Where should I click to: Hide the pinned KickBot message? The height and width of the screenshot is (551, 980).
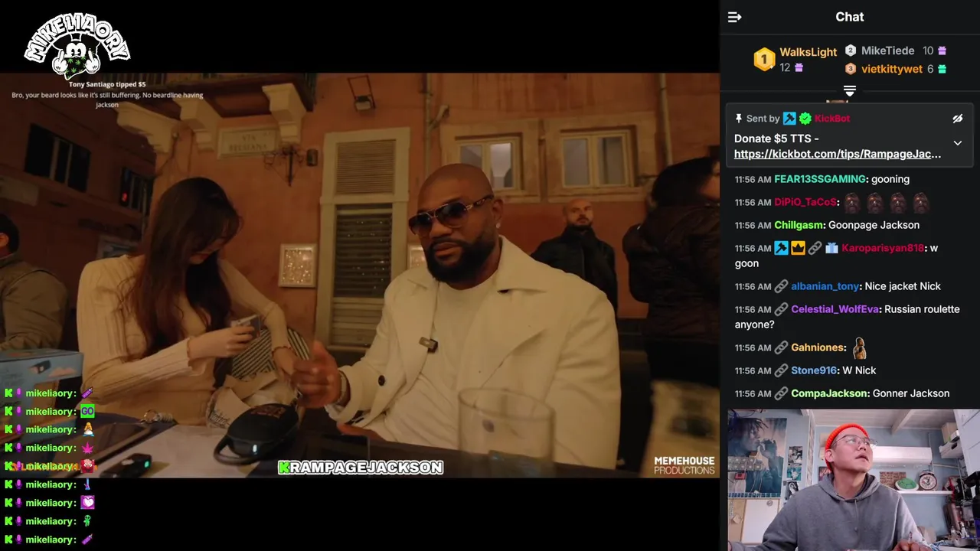point(957,119)
